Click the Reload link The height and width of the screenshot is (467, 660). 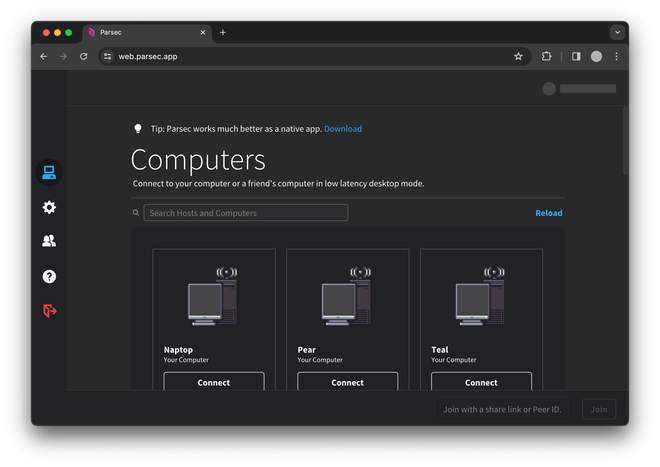(x=548, y=213)
